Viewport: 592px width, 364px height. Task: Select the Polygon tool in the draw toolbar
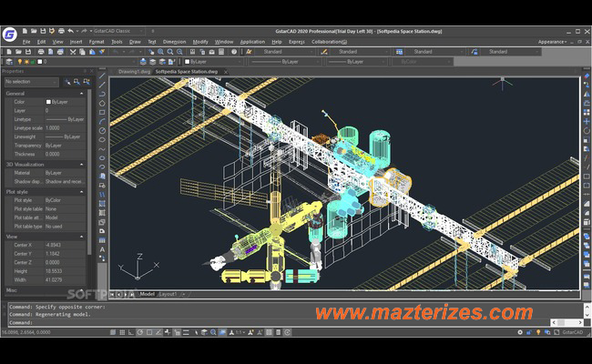[x=102, y=103]
